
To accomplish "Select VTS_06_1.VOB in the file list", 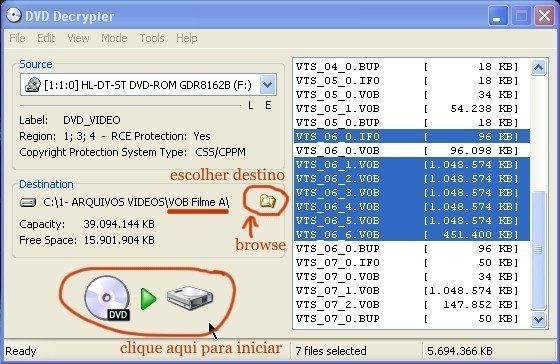I will click(411, 165).
